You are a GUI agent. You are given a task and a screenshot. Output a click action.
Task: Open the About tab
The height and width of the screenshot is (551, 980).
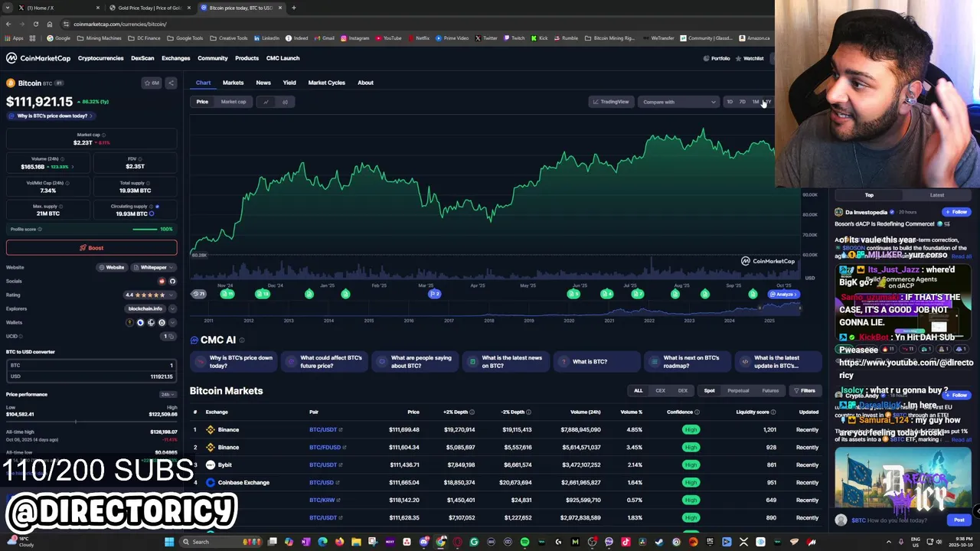pos(365,83)
